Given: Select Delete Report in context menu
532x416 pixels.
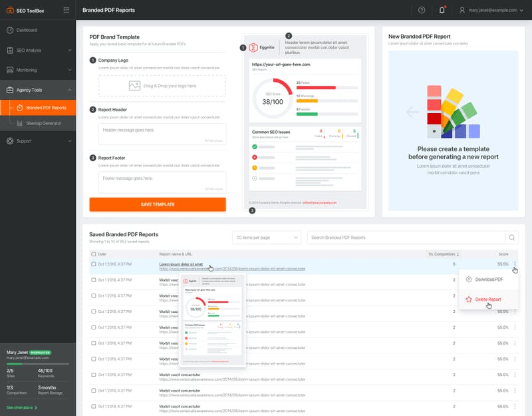Looking at the screenshot, I should (487, 300).
